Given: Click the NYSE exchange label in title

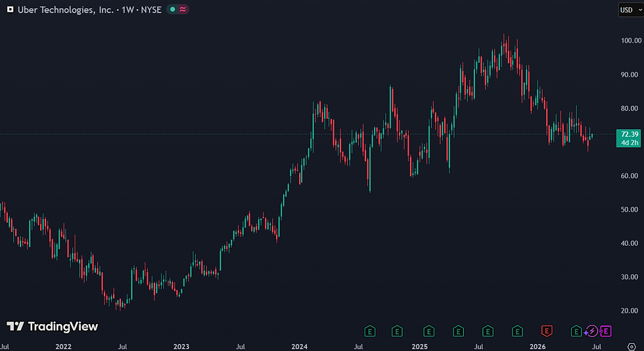Looking at the screenshot, I should [x=151, y=9].
